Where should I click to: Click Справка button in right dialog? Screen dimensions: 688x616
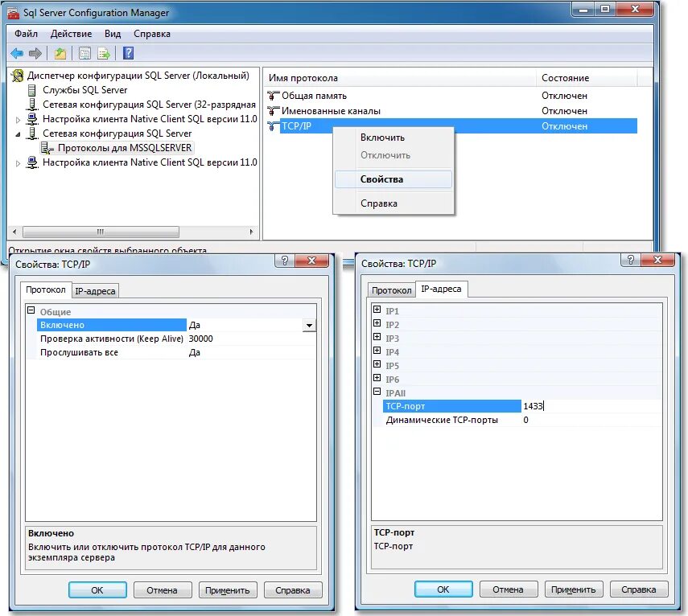tap(639, 589)
